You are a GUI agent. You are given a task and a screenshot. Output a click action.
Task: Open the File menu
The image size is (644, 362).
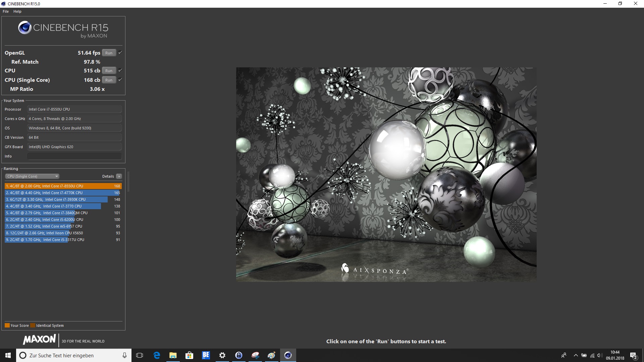pyautogui.click(x=6, y=11)
